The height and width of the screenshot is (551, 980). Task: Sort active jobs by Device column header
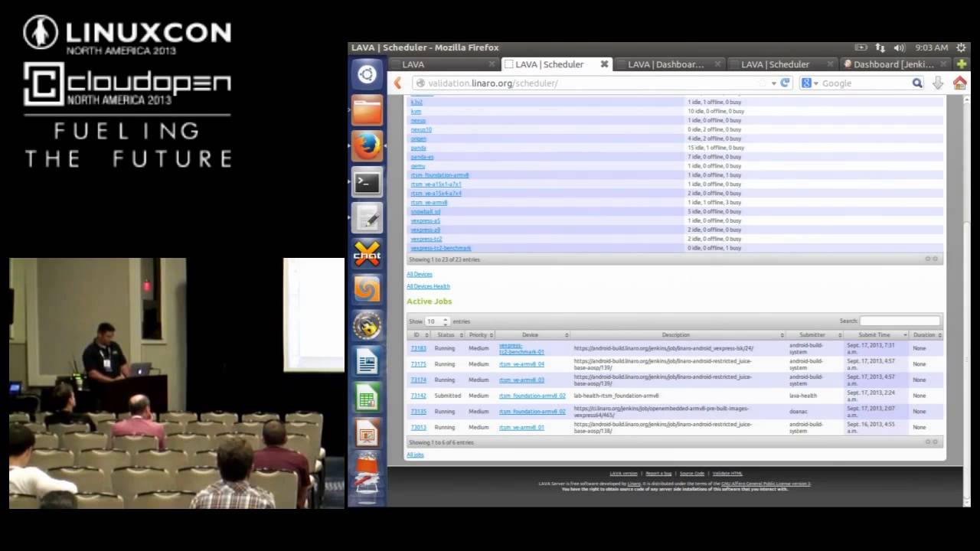coord(534,334)
